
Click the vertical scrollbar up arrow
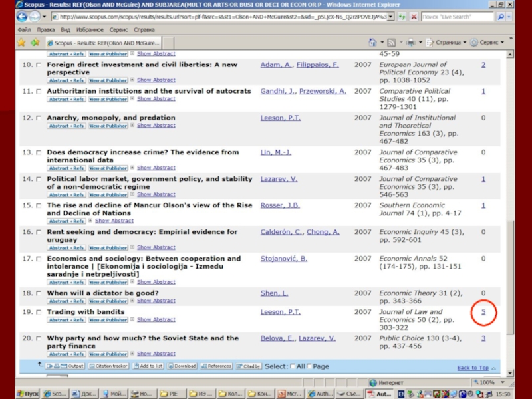(x=510, y=55)
